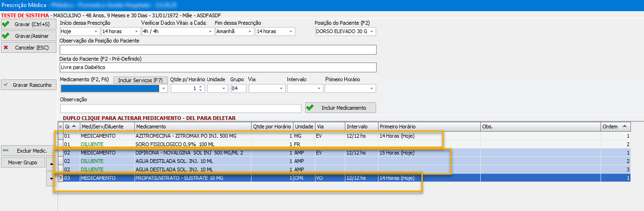Sort by the Ordem column header
Image resolution: width=644 pixels, height=211 pixels.
point(615,127)
